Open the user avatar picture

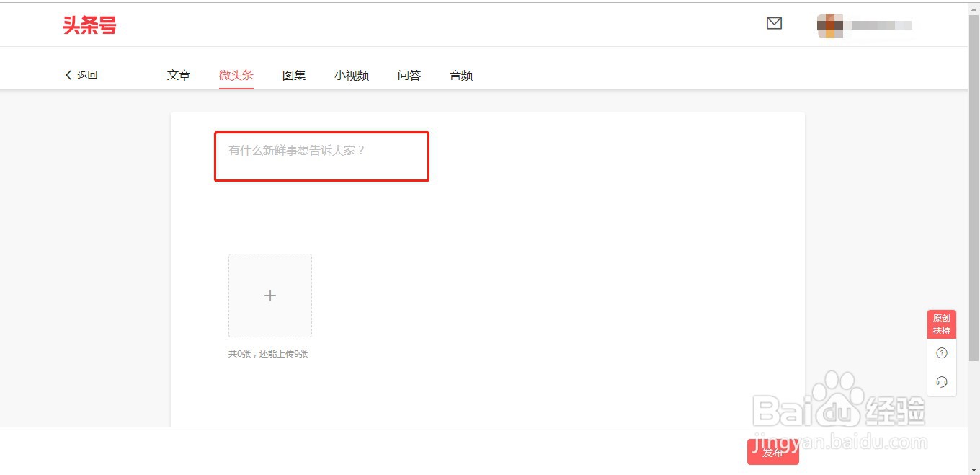point(830,25)
